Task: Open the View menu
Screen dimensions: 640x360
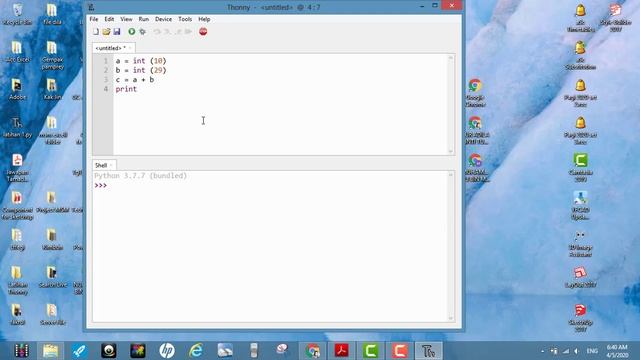Action: tap(126, 19)
